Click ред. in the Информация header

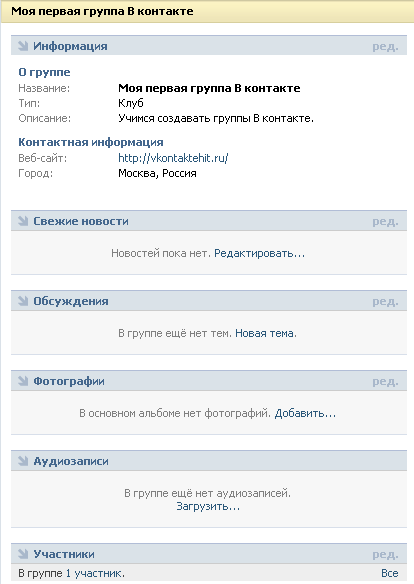385,47
